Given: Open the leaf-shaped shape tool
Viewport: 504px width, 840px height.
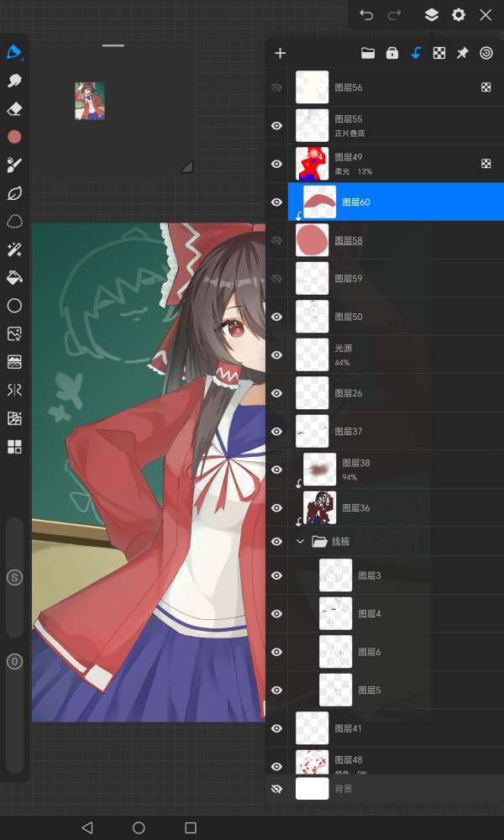Looking at the screenshot, I should pos(14,193).
